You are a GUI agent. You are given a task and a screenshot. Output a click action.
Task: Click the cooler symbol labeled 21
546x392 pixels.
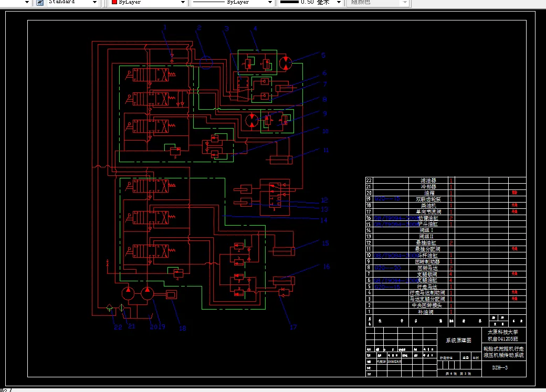pos(121,308)
